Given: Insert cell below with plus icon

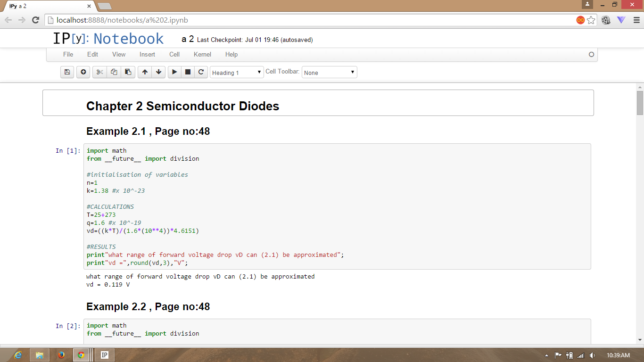Looking at the screenshot, I should tap(83, 72).
